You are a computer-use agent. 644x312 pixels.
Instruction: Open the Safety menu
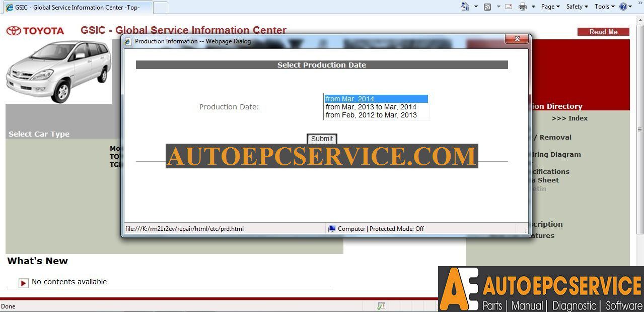coord(577,7)
